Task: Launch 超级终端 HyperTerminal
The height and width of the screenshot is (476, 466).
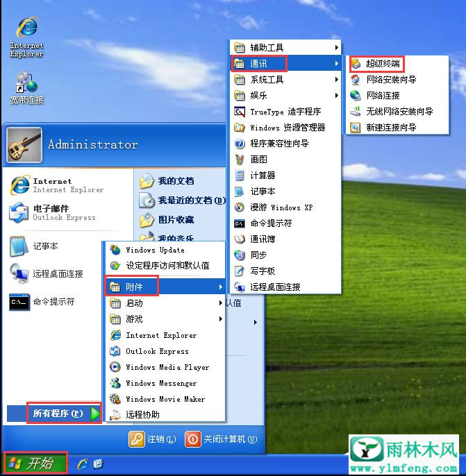Action: (397, 64)
